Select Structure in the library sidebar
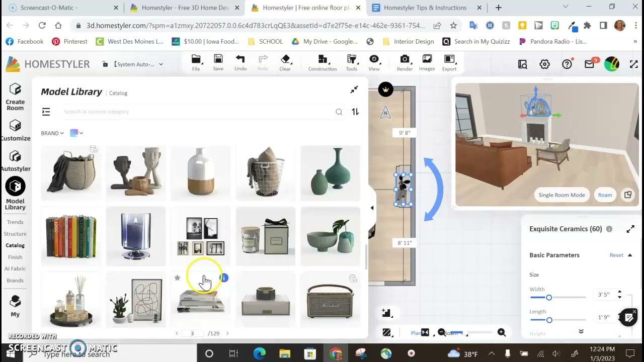The width and height of the screenshot is (644, 362). 15,234
